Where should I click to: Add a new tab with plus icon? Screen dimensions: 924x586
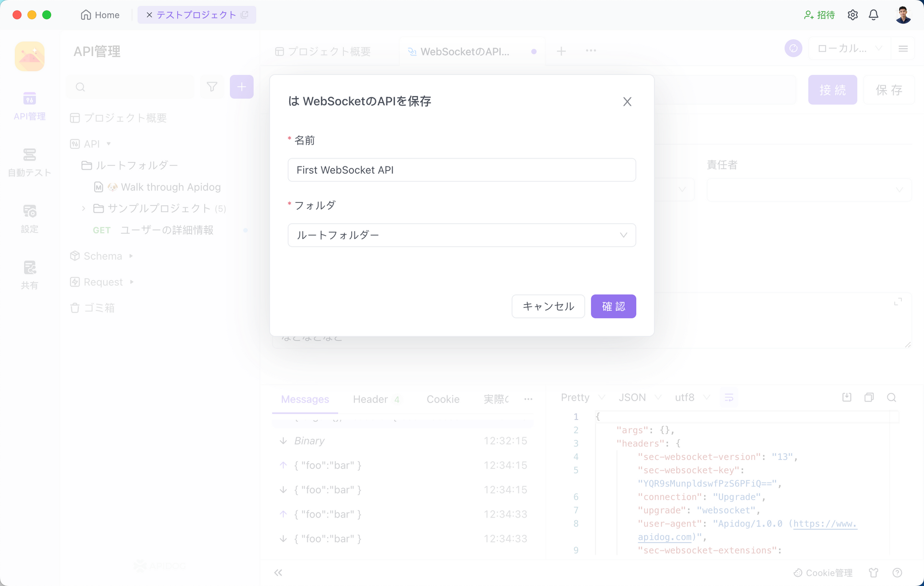pos(561,51)
